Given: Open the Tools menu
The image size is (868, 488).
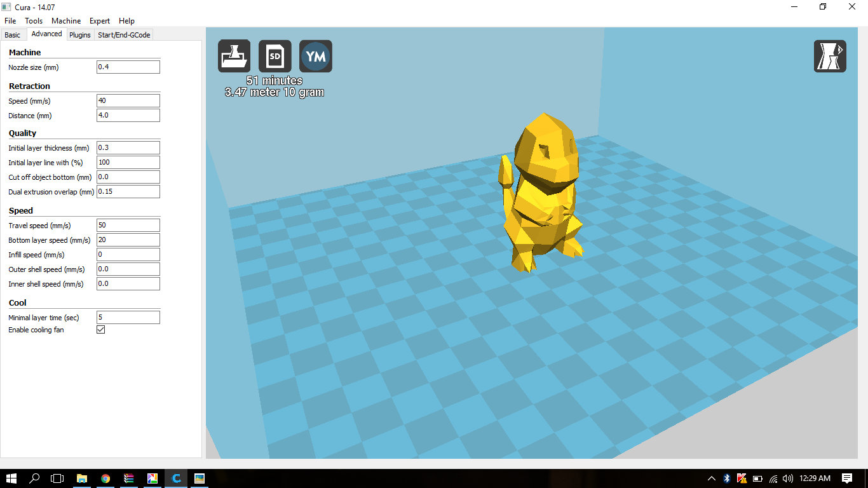Looking at the screenshot, I should coord(34,21).
